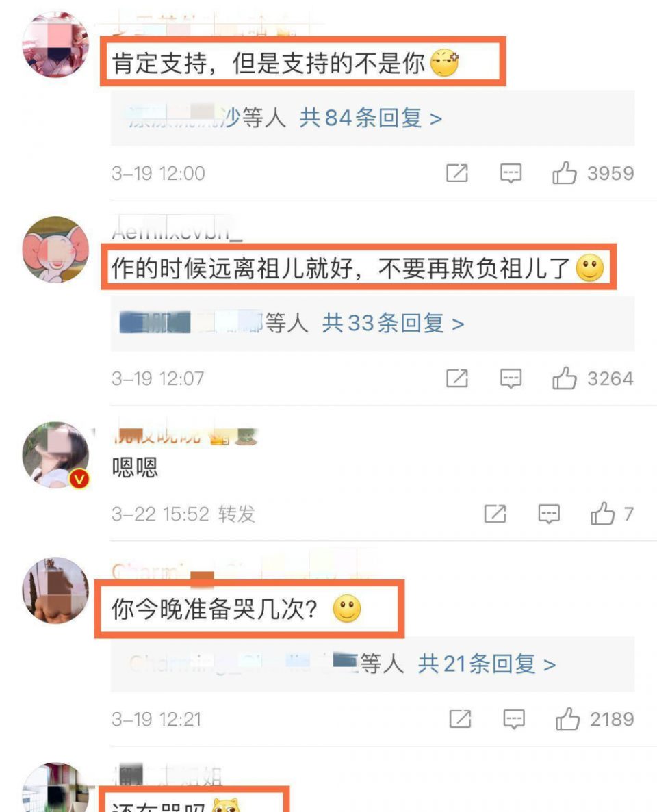Repost the comment posted at 3-19 12:21
The image size is (657, 812).
[x=460, y=719]
